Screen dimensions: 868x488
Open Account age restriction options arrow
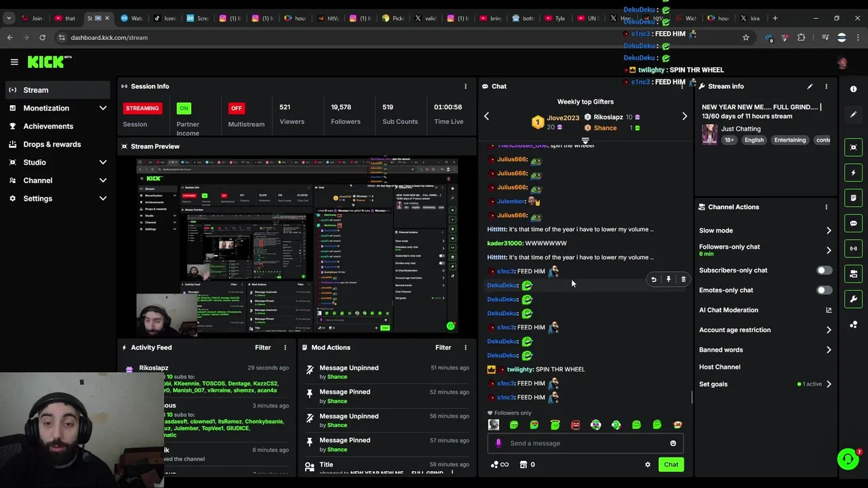828,330
